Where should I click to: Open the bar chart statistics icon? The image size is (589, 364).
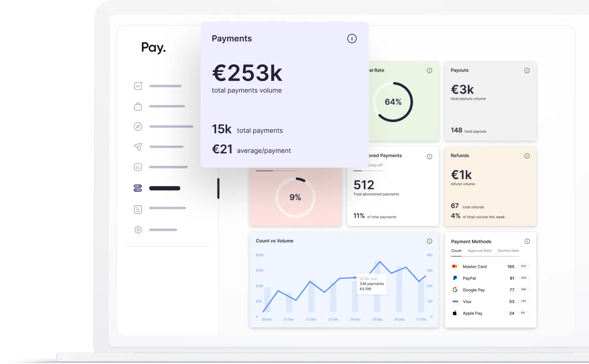tap(138, 167)
